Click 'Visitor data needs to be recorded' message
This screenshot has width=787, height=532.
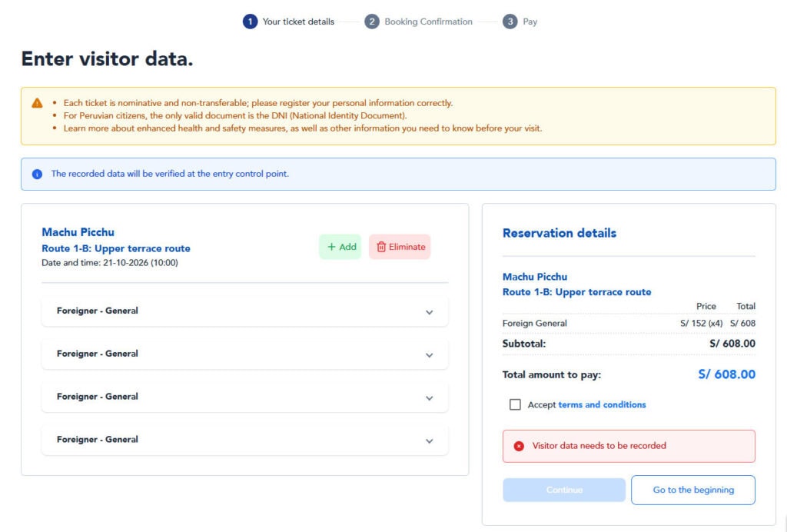click(x=599, y=446)
